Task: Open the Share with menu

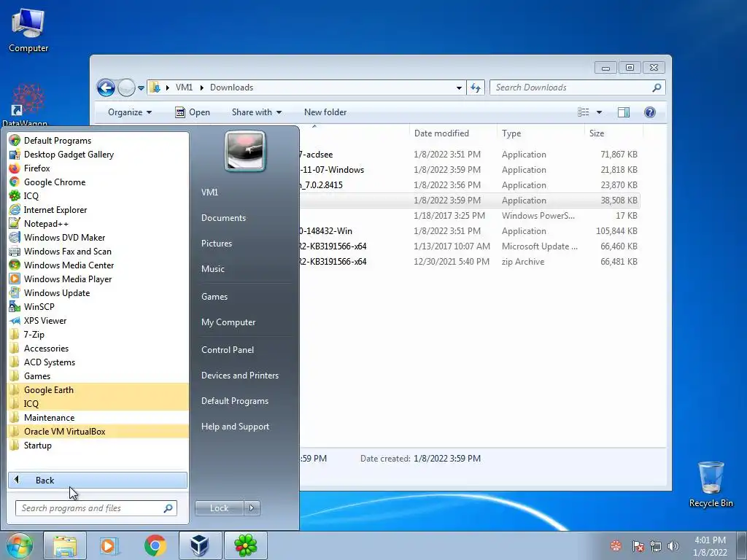Action: pos(256,112)
